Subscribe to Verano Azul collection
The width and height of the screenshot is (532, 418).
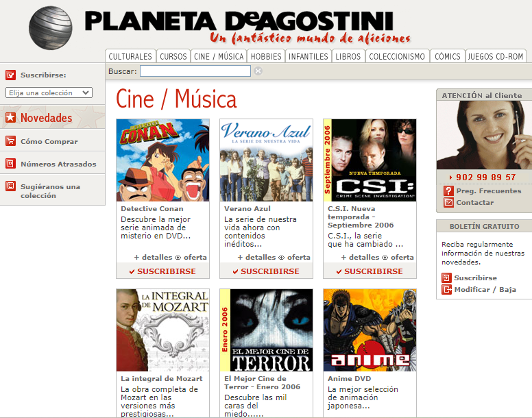tap(266, 271)
